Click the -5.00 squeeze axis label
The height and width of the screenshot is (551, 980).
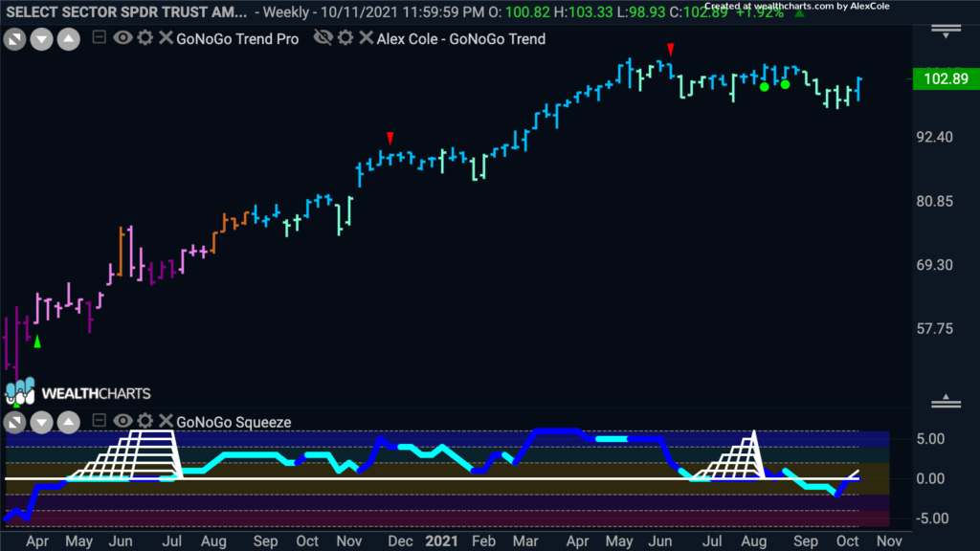coord(932,518)
